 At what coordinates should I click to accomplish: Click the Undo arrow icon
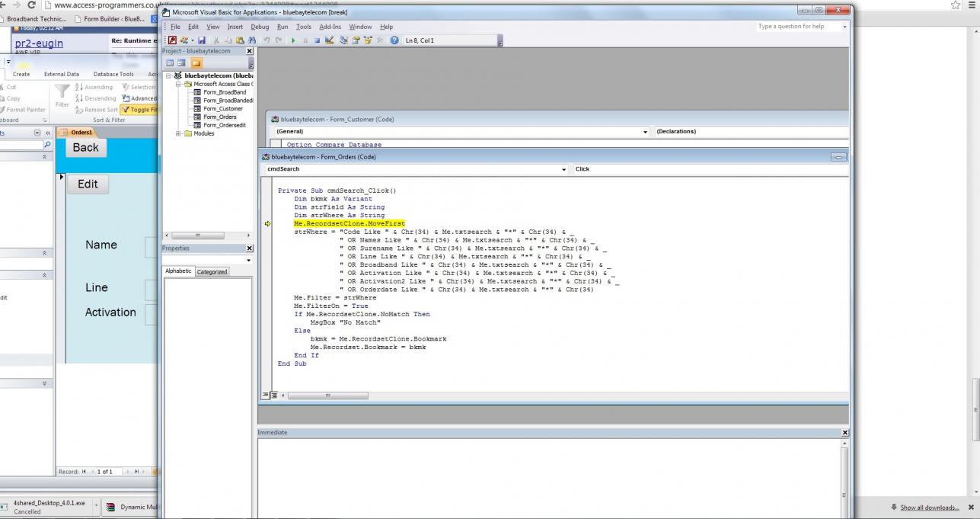coord(267,40)
